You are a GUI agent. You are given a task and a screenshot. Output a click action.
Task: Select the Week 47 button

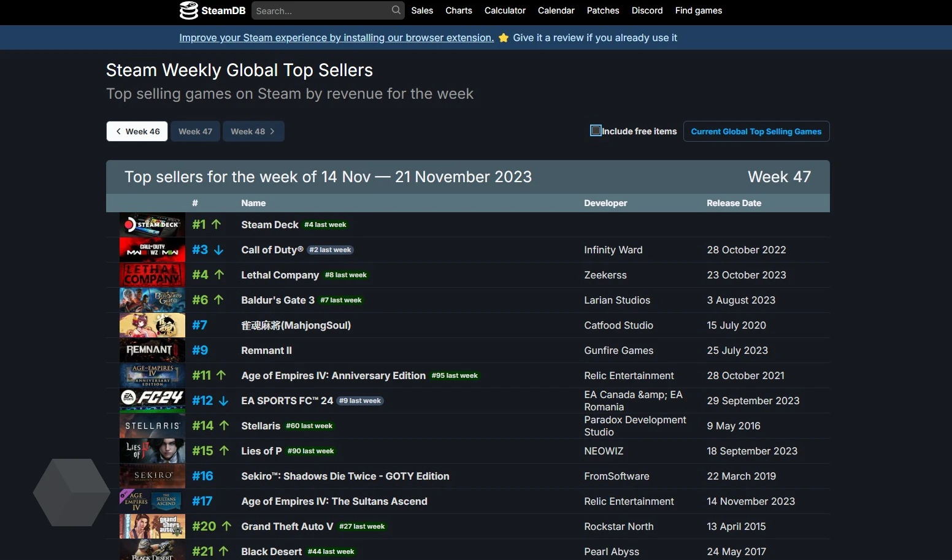tap(195, 131)
